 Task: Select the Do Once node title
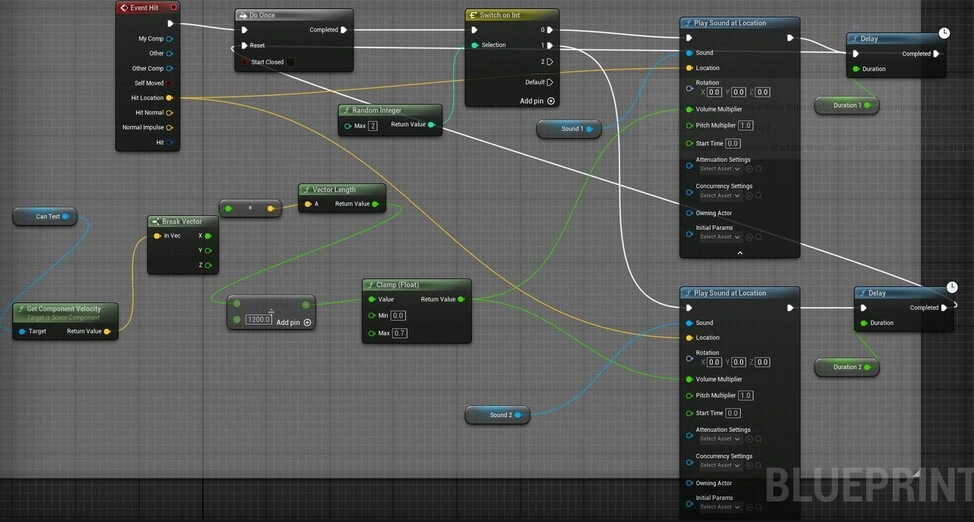(x=262, y=15)
